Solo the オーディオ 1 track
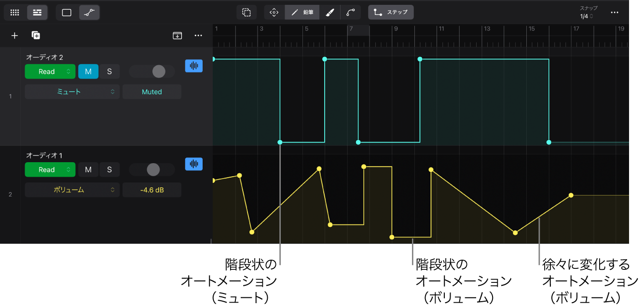644x307 pixels. pos(110,169)
